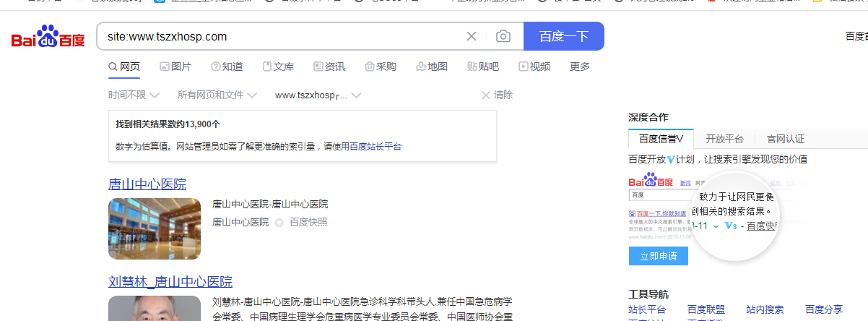Click the Baidu logo
Image resolution: width=868 pixels, height=321 pixels.
coord(48,36)
